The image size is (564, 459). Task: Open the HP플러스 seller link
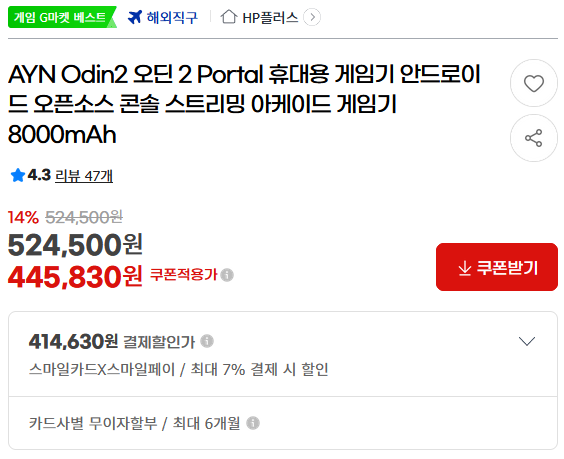(x=270, y=17)
